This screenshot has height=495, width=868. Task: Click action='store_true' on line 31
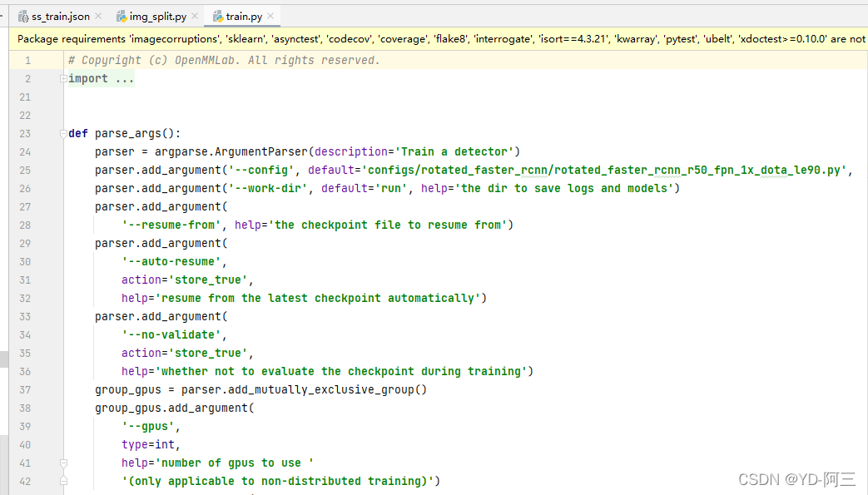(x=185, y=280)
